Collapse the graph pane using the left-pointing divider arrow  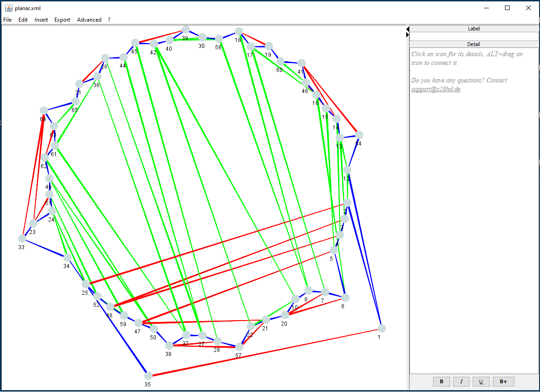click(x=407, y=29)
